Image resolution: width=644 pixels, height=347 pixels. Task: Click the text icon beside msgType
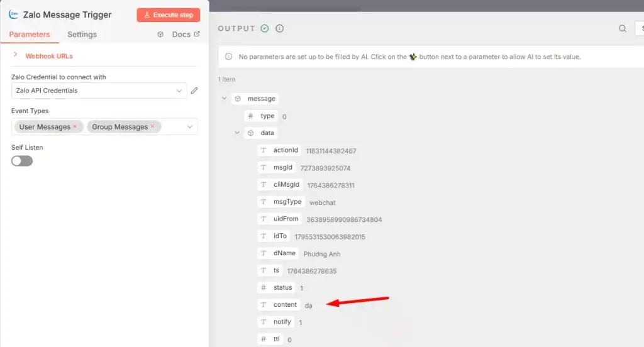[264, 202]
